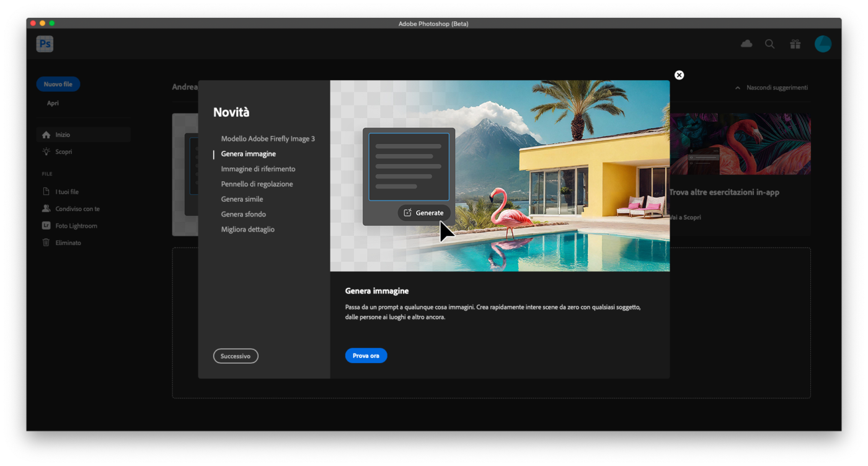The width and height of the screenshot is (868, 466).
Task: Click the blue Prova ora button
Action: [x=366, y=356]
